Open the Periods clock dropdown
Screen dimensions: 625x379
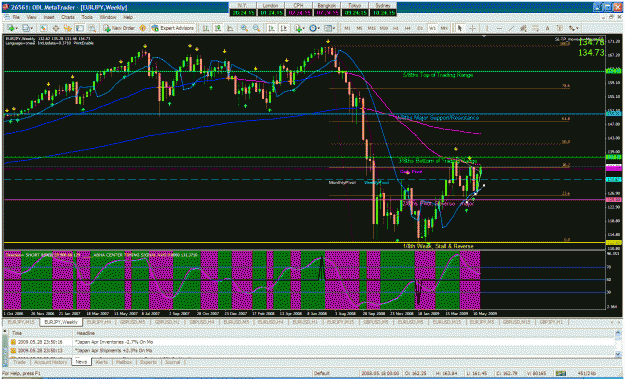(314, 28)
